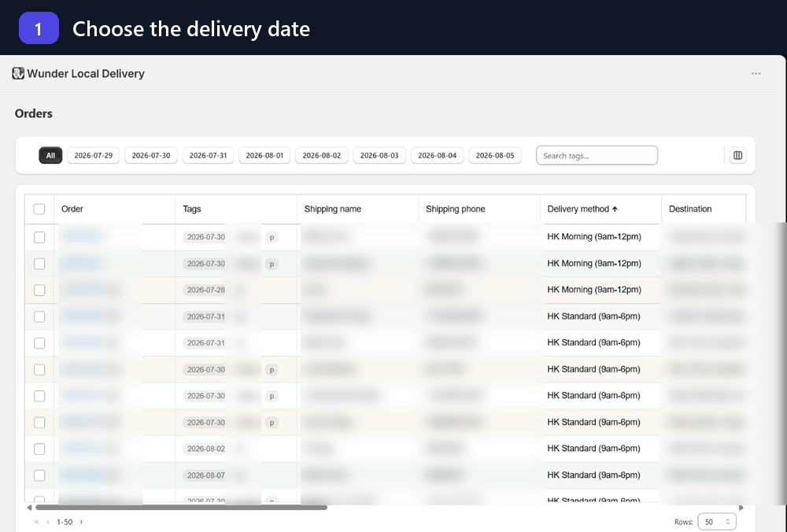787x532 pixels.
Task: Filter orders by 2026-07-30 tab
Action: pos(151,156)
